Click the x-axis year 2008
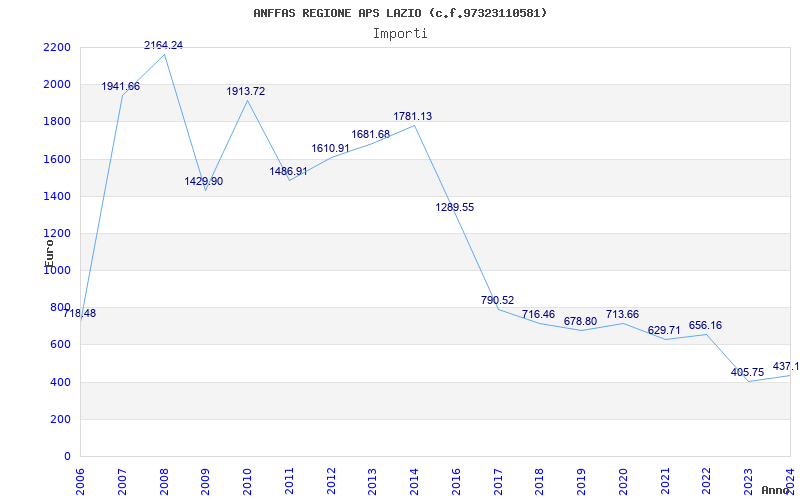 (164, 481)
